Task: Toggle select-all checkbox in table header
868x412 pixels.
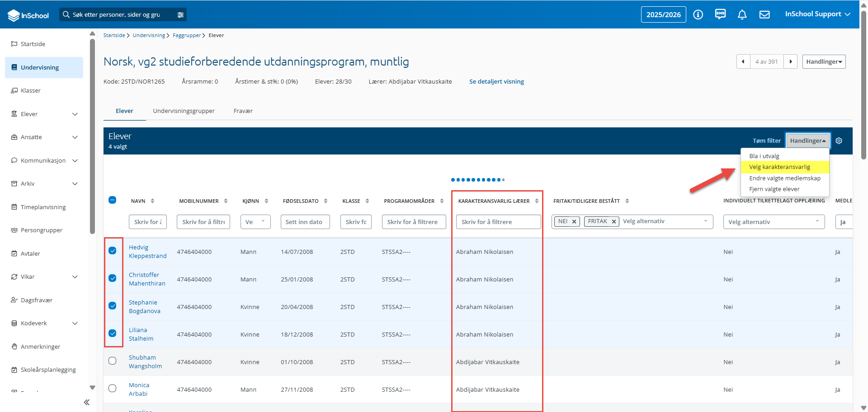Action: [113, 200]
